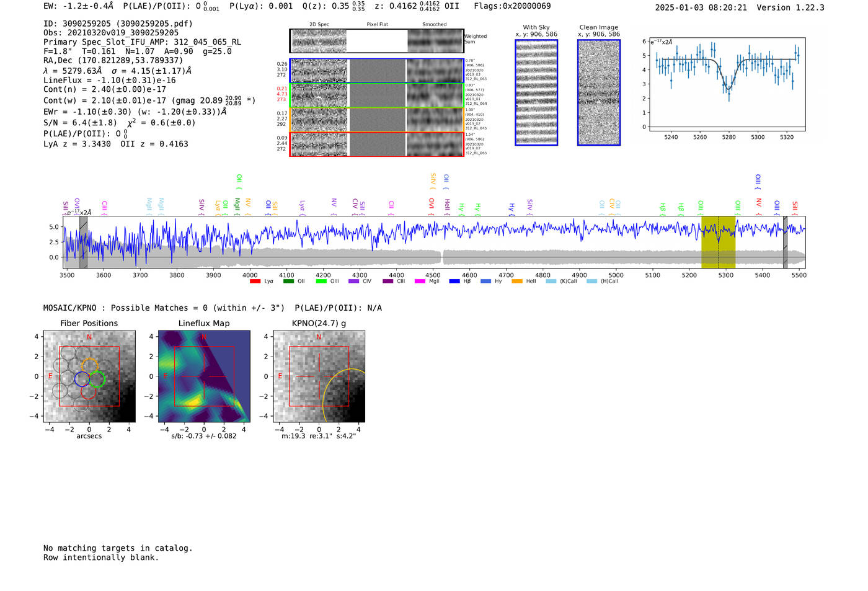Click the purple CIV legend swatch

[x=354, y=282]
